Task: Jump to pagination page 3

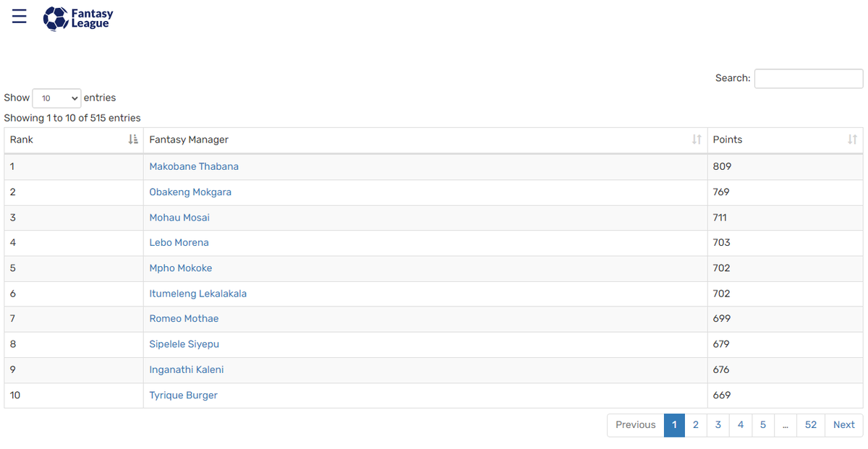Action: coord(718,425)
